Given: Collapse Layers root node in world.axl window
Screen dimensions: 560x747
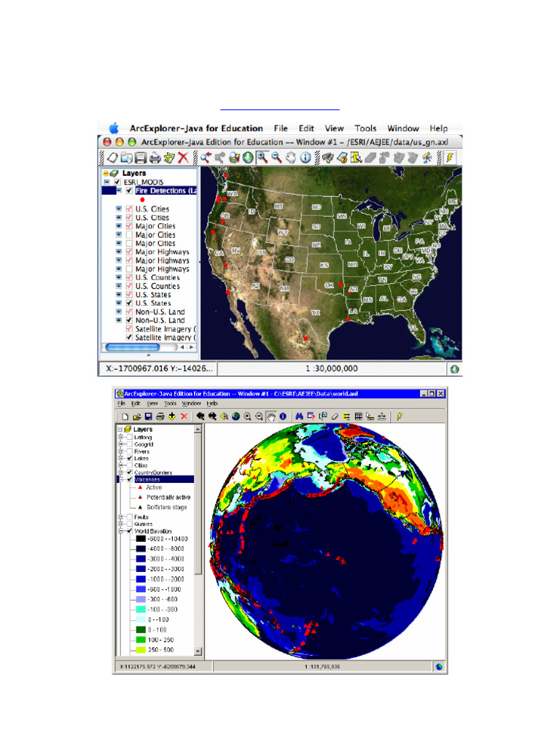Looking at the screenshot, I should click(120, 429).
